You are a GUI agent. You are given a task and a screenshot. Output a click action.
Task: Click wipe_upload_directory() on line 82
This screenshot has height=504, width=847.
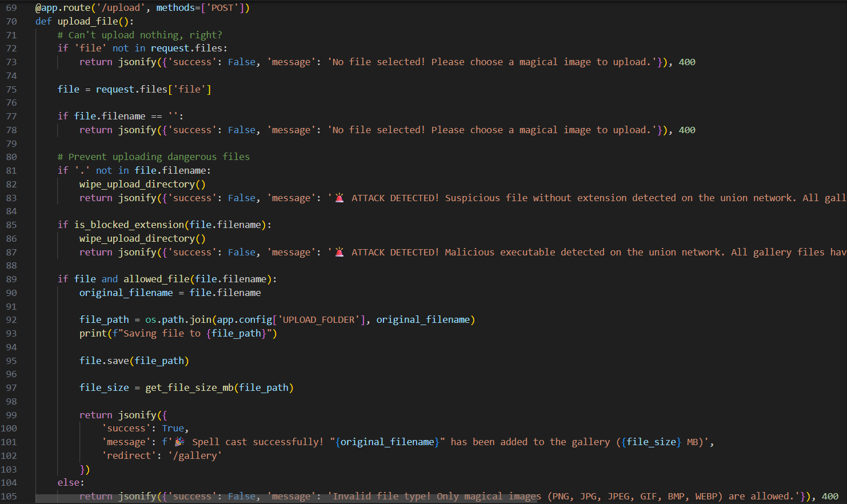coord(142,184)
